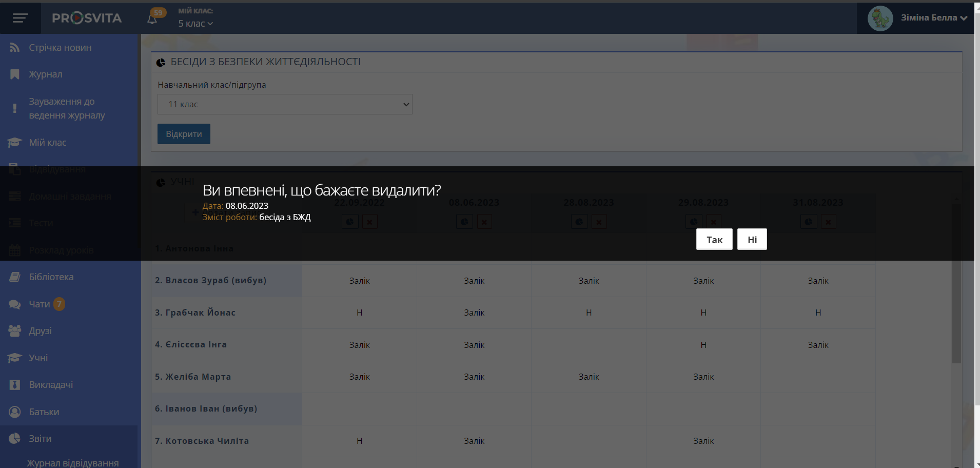Open the 11 клас class dropdown
The height and width of the screenshot is (468, 980).
pyautogui.click(x=285, y=104)
